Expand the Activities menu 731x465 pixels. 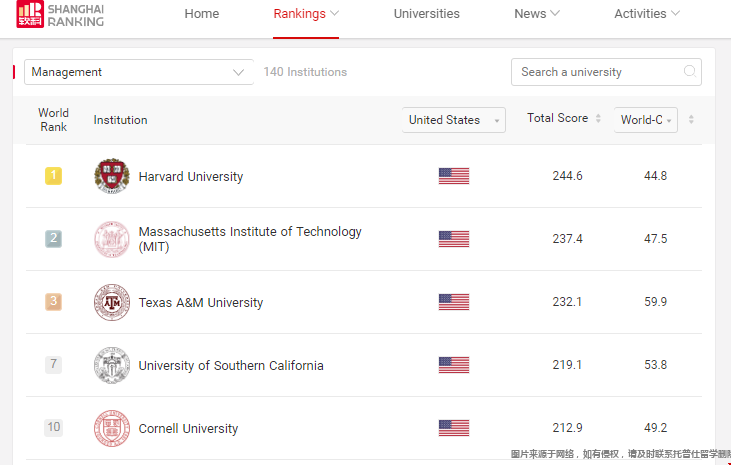pos(647,14)
